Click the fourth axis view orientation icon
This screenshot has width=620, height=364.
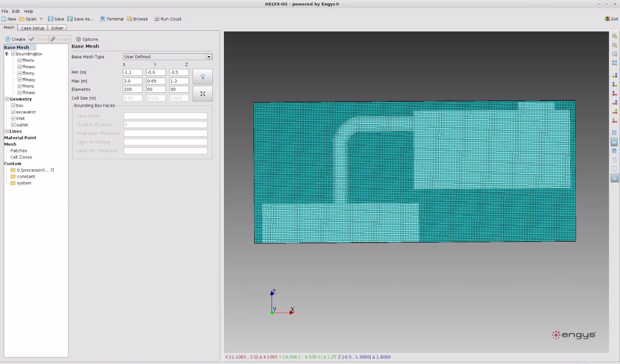(615, 103)
